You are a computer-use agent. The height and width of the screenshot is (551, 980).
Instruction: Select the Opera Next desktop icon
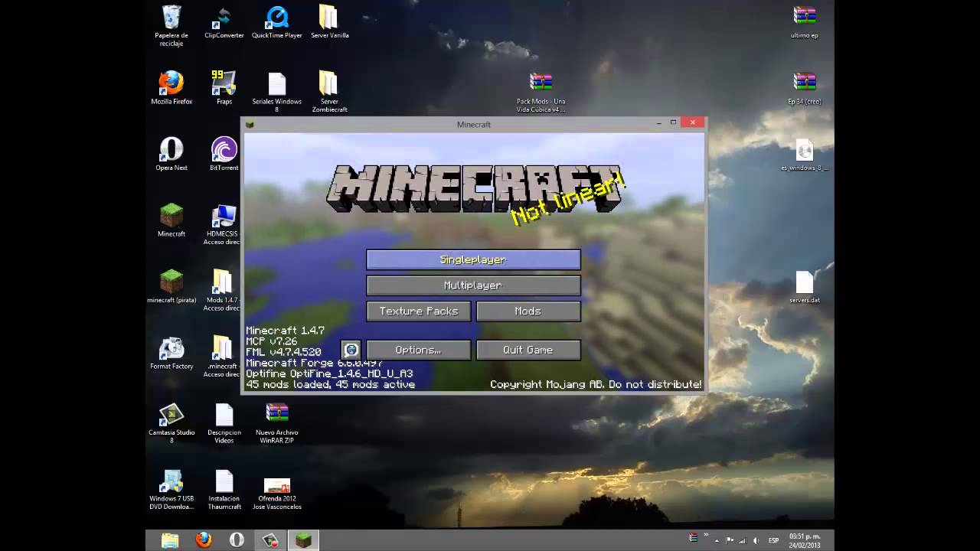[x=171, y=154]
